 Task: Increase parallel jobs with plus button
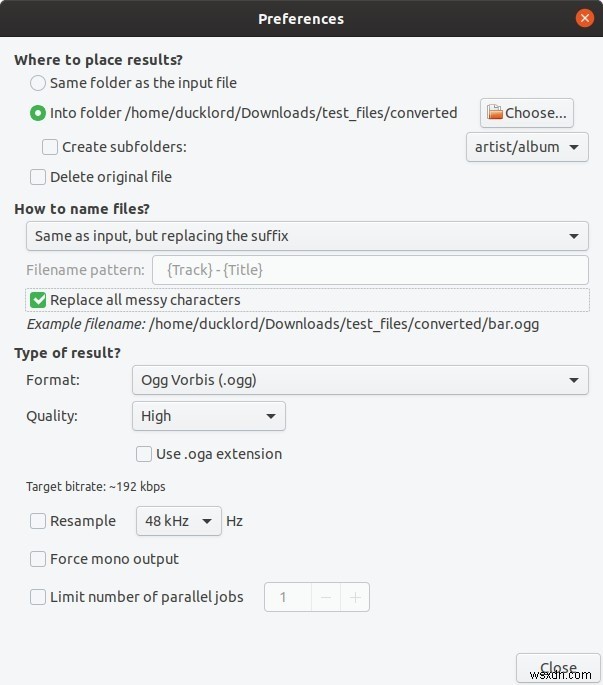tap(355, 597)
